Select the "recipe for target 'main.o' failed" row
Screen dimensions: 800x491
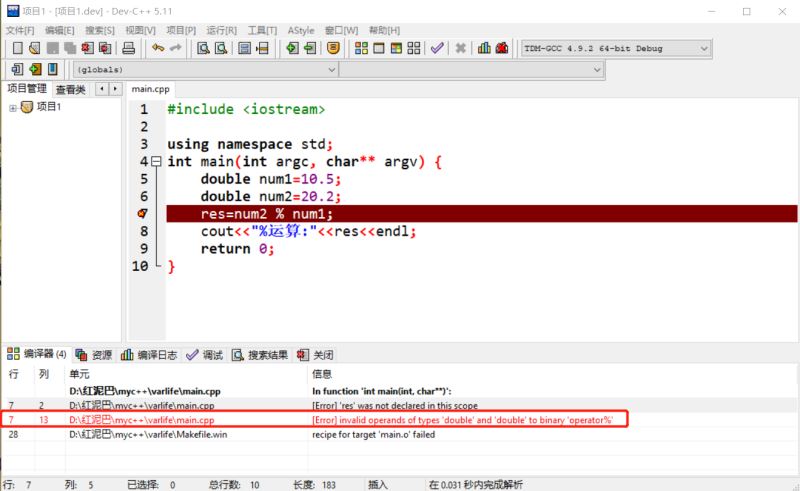(x=399, y=434)
